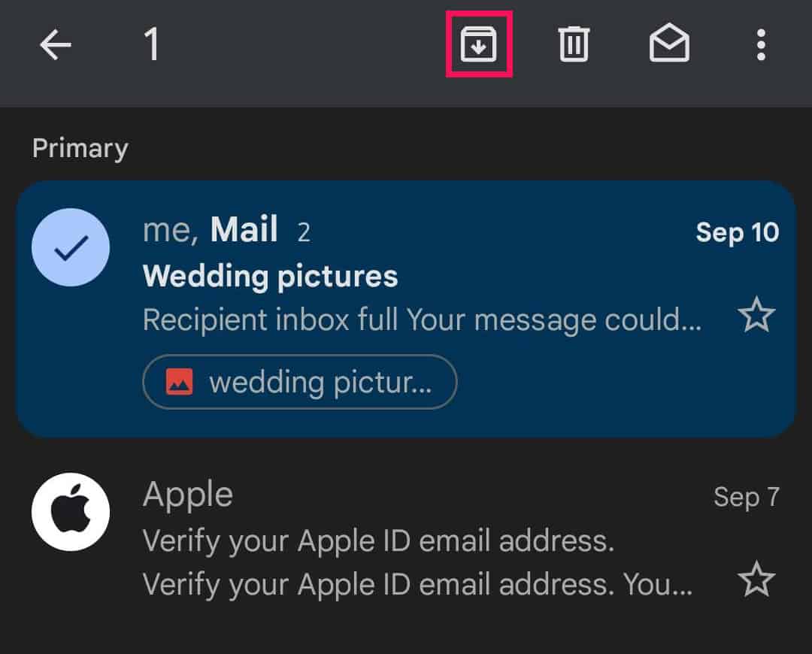Archive the selected Wedding pictures email
The height and width of the screenshot is (654, 812).
tap(479, 44)
